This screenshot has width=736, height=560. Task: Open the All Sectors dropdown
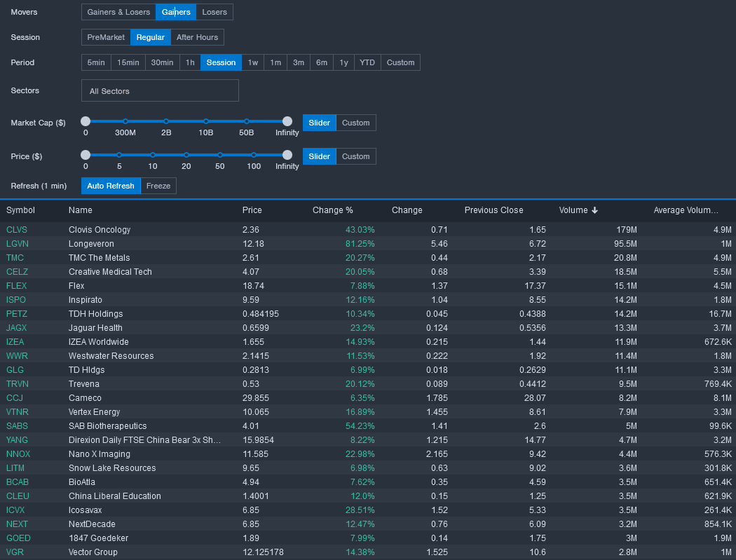[160, 90]
